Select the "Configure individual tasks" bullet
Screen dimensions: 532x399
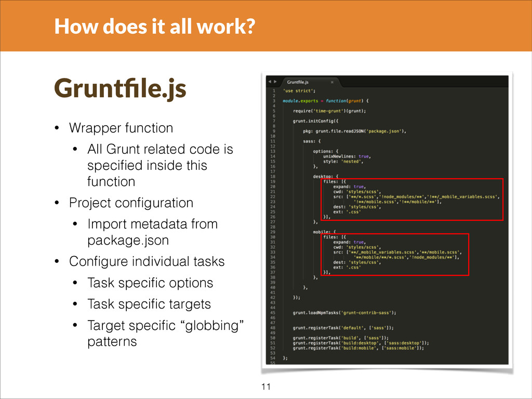click(x=147, y=262)
